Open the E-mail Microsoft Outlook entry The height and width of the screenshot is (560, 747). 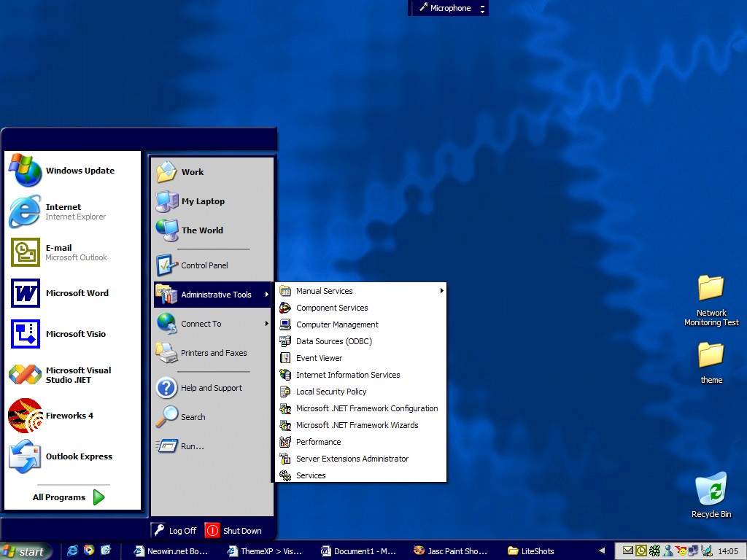72,252
